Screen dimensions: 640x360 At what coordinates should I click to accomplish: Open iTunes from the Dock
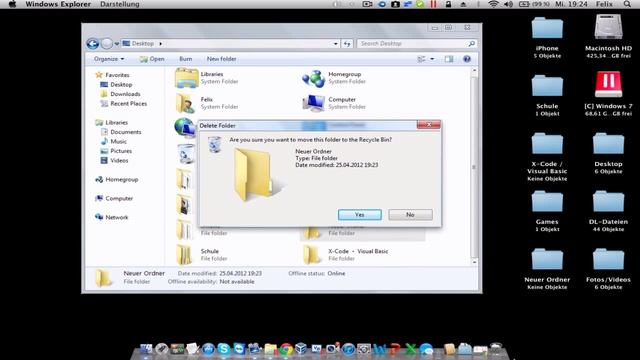(x=348, y=349)
